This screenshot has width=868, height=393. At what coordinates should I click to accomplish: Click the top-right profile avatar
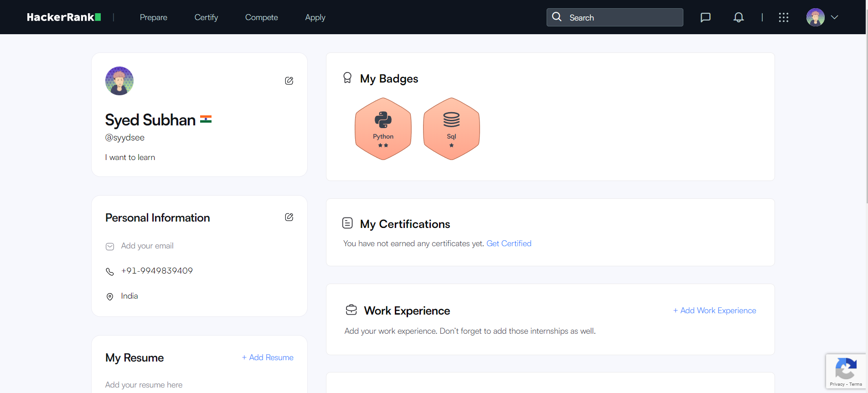click(x=815, y=17)
